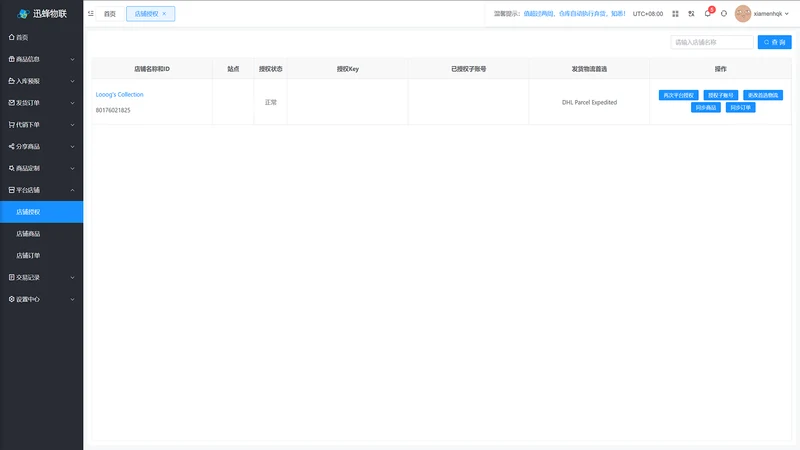The image size is (800, 450).
Task: Click the store ID 80176021825
Action: coord(113,110)
